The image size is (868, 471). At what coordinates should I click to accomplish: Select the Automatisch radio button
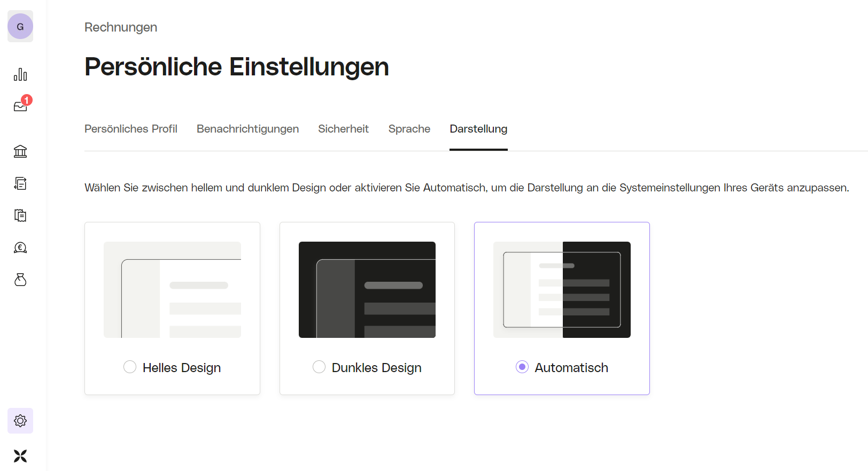[x=522, y=367]
